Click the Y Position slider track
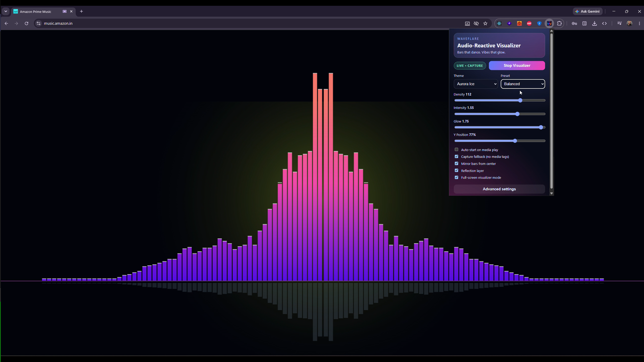 (x=500, y=141)
